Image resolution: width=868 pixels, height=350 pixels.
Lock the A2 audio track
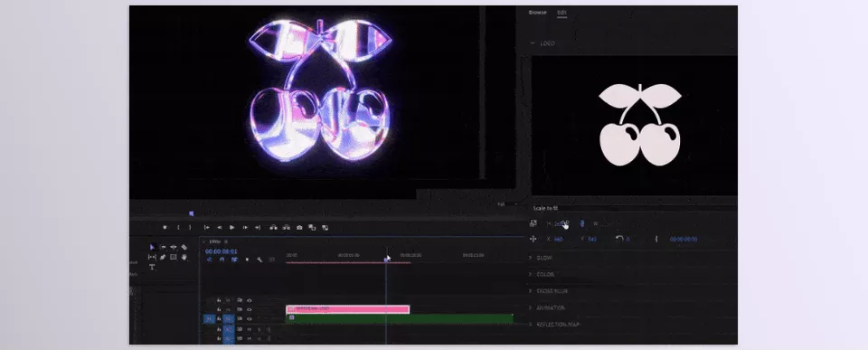[219, 338]
